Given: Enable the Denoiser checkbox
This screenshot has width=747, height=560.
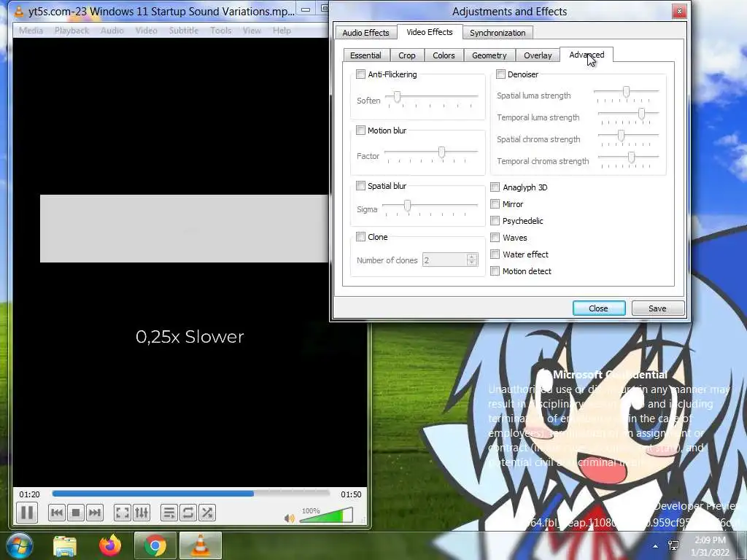Looking at the screenshot, I should click(x=500, y=74).
